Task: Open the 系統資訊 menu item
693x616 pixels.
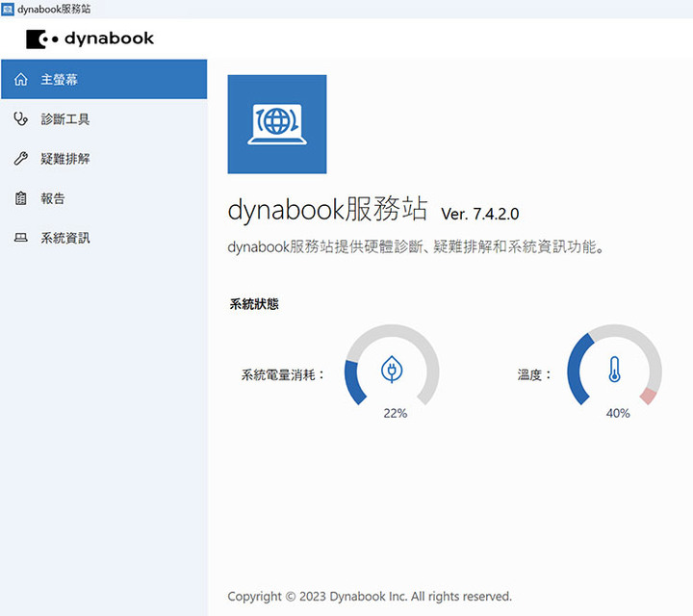Action: pyautogui.click(x=104, y=238)
